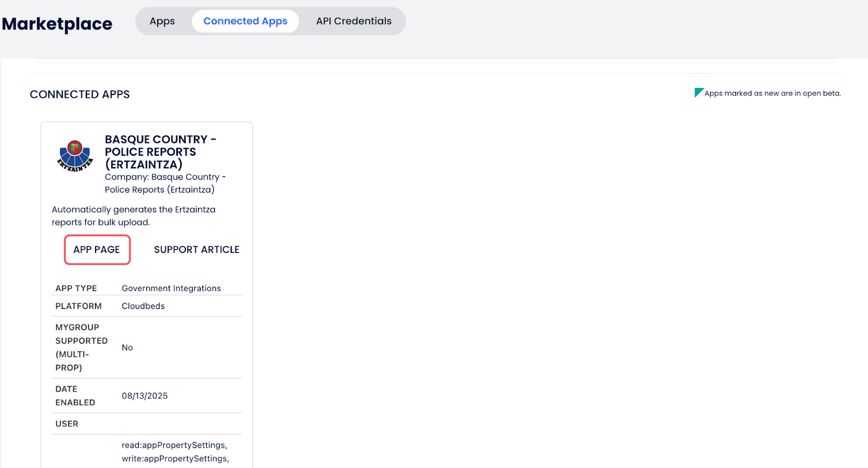The height and width of the screenshot is (468, 868).
Task: Click the 08/13/2025 date enabled value
Action: (x=145, y=396)
